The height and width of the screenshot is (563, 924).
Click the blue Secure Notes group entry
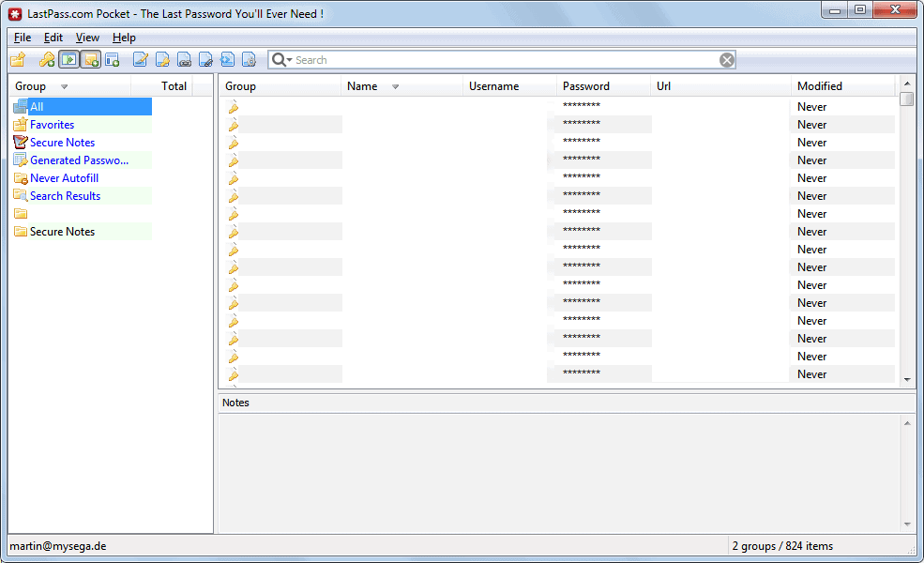pyautogui.click(x=82, y=142)
